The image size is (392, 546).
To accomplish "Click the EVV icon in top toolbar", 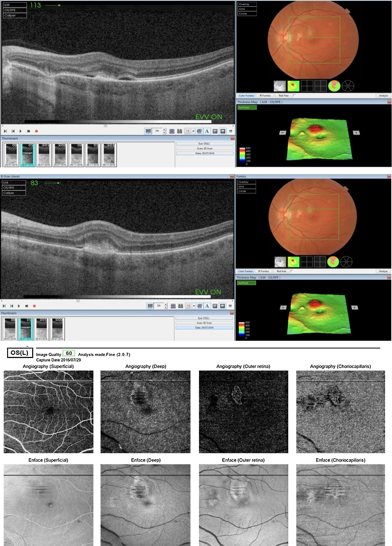I will pyautogui.click(x=148, y=131).
